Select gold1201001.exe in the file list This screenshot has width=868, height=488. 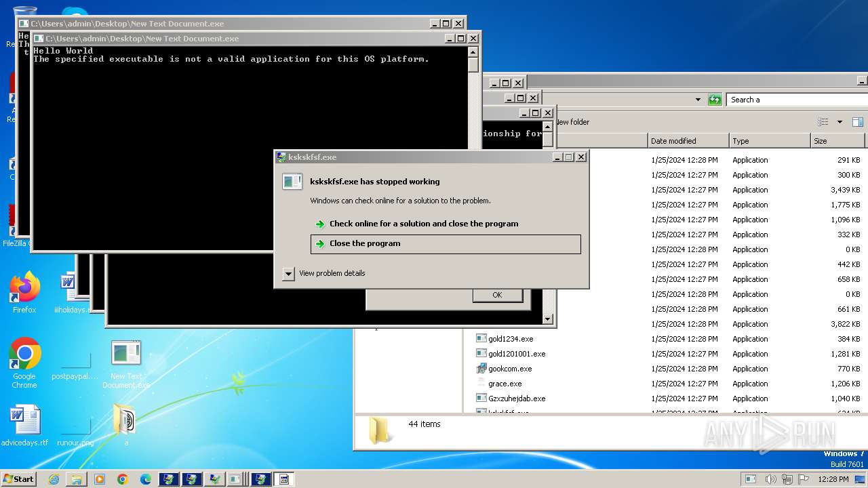click(517, 354)
